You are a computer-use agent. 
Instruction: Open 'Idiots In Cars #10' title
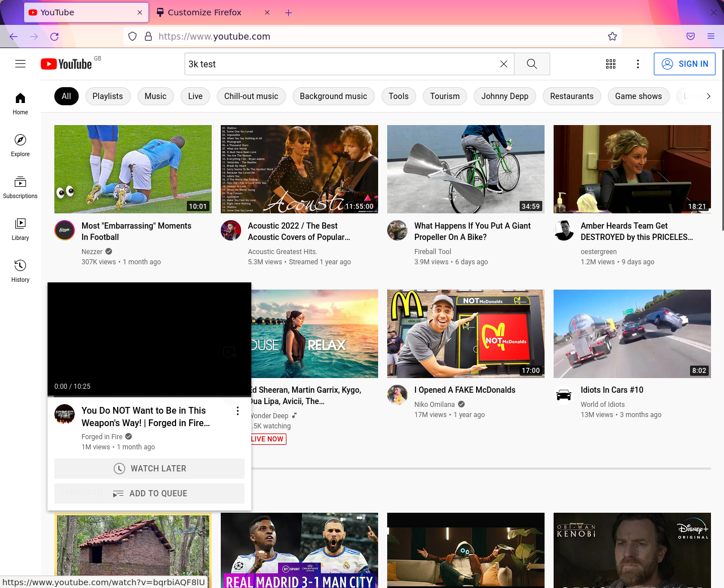(612, 390)
